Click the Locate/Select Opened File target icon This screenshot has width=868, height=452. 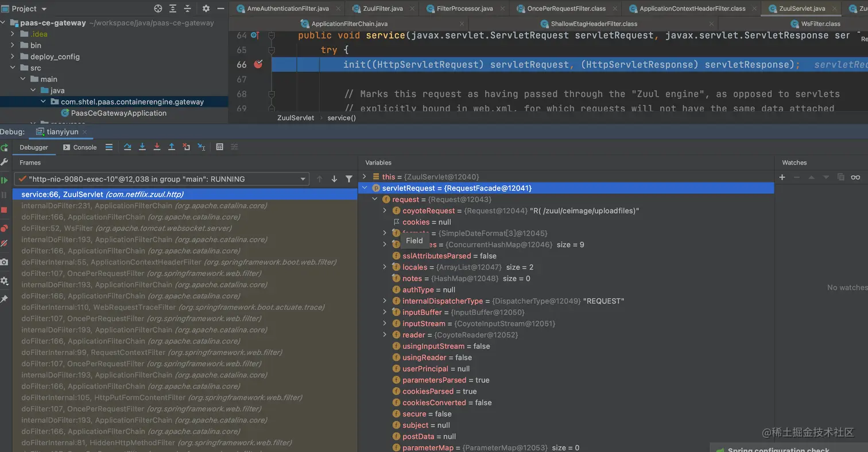(158, 9)
